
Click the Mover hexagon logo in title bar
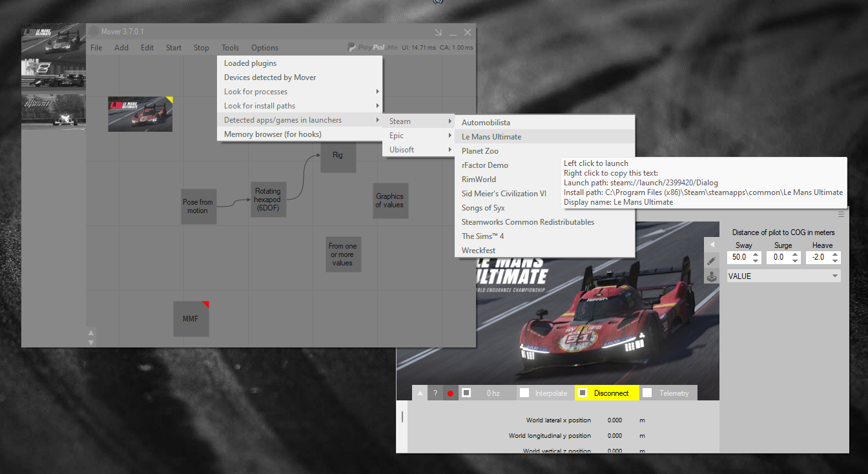coord(94,31)
